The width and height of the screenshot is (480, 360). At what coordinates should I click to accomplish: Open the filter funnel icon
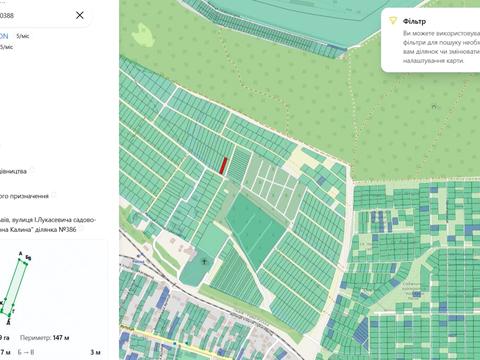coord(393,21)
